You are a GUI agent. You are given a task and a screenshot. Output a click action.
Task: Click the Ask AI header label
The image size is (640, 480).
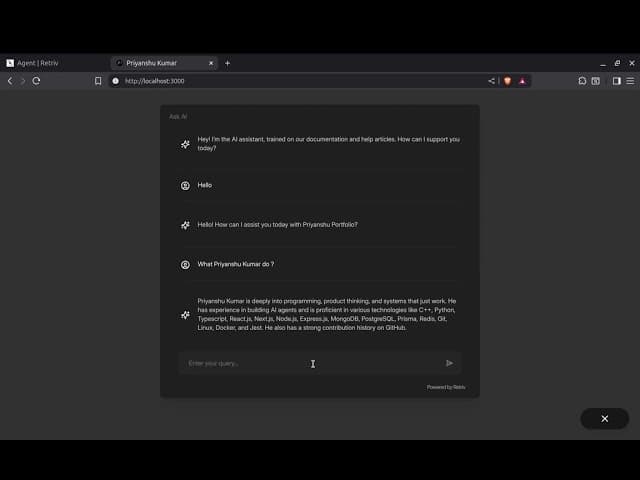pyautogui.click(x=178, y=117)
